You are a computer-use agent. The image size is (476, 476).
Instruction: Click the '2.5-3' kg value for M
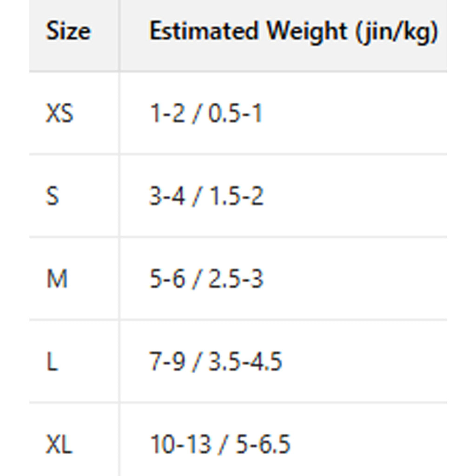tap(236, 279)
